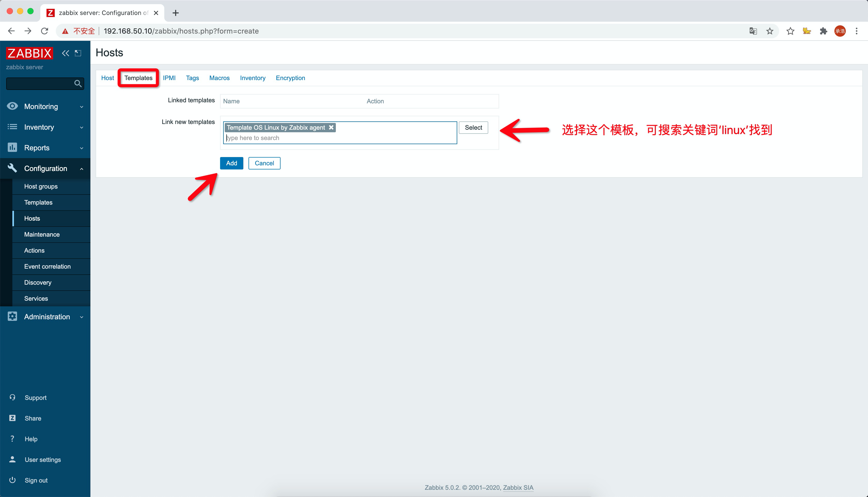
Task: Open the browser extensions puzzle icon
Action: (x=823, y=31)
